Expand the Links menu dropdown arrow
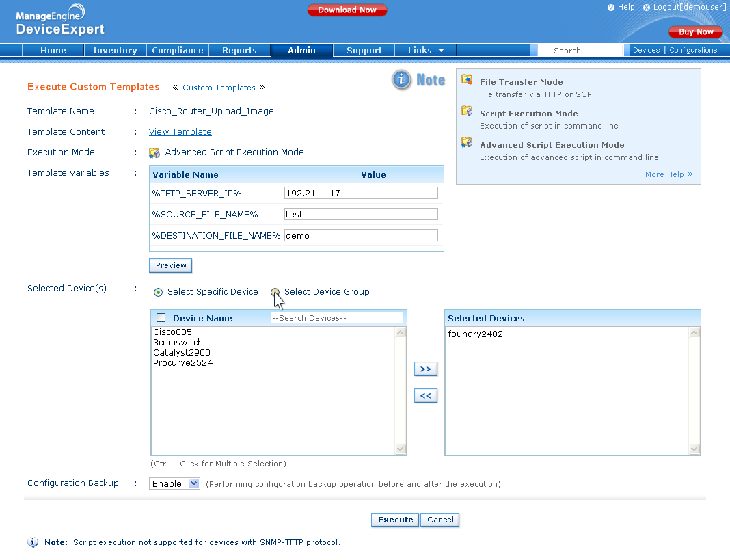Screen dimensions: 730x560 pos(441,51)
